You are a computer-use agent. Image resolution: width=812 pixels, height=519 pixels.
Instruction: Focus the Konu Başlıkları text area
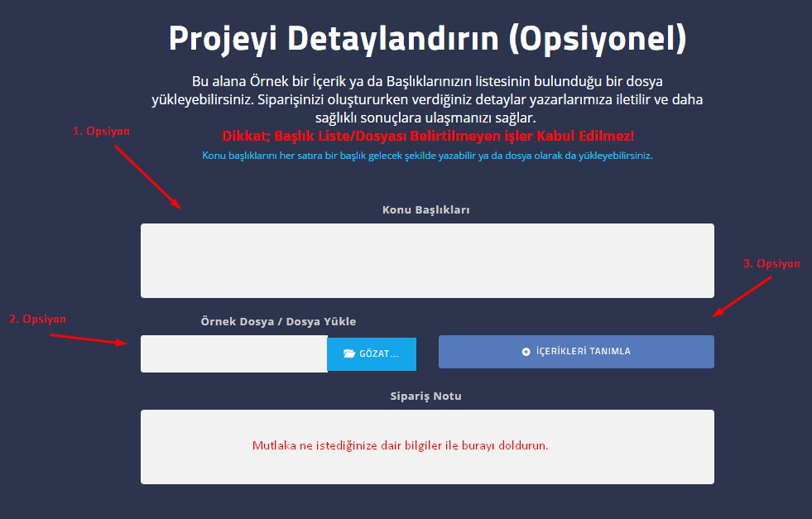(427, 261)
